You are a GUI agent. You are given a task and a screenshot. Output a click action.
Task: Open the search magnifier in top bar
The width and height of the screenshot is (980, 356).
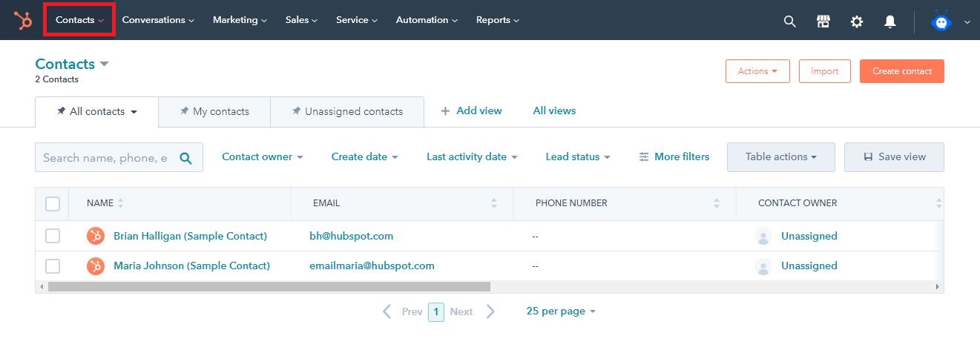(x=790, y=22)
